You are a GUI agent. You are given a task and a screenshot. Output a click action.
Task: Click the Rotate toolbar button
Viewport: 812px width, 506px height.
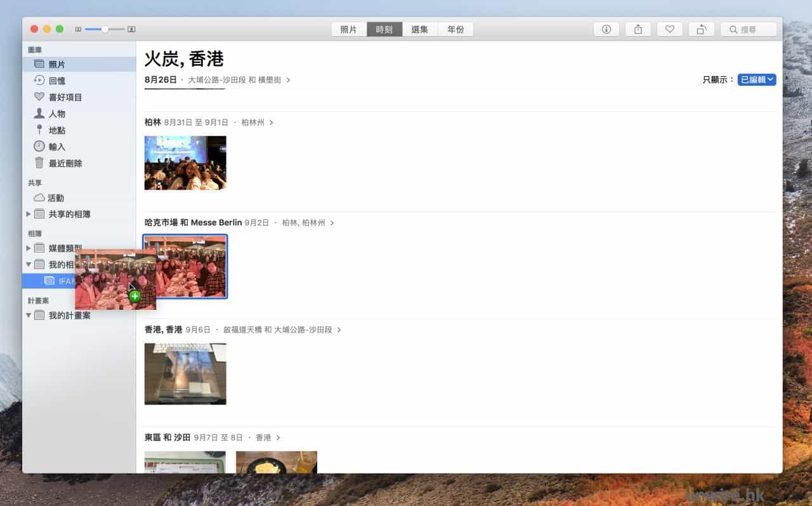tap(701, 29)
